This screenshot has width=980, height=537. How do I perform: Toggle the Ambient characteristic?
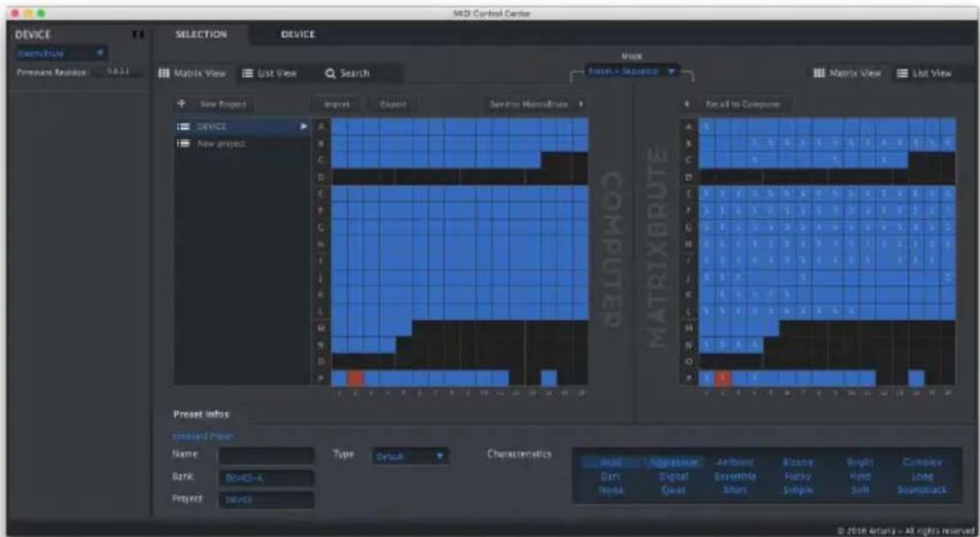pos(735,462)
